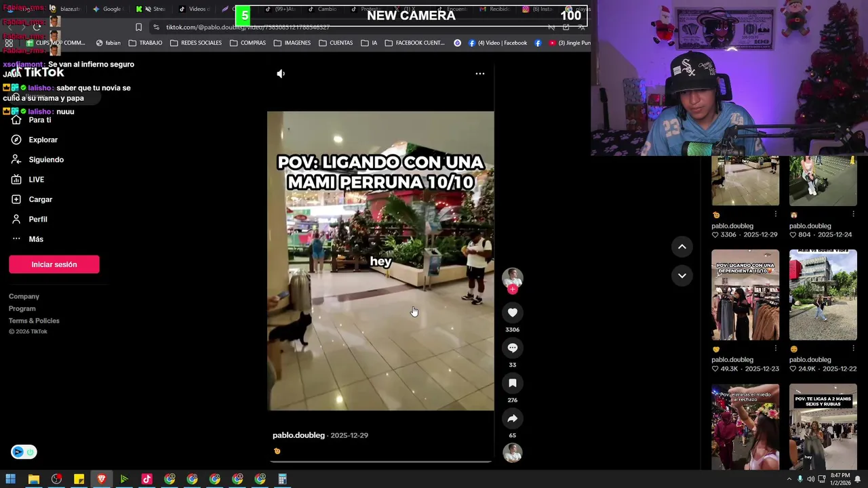
Task: Open options menu for 3306-likes video card
Action: pyautogui.click(x=775, y=214)
